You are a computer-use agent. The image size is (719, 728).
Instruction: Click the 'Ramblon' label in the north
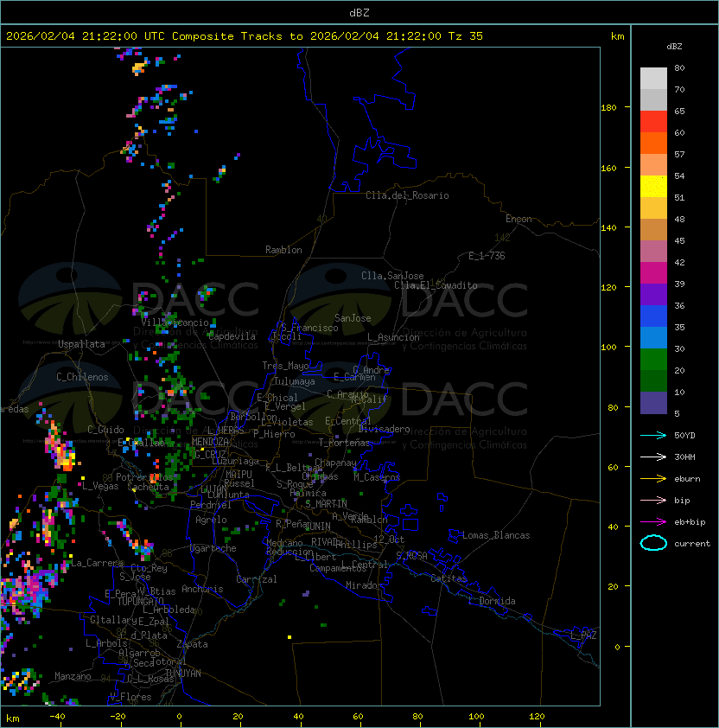pyautogui.click(x=283, y=250)
